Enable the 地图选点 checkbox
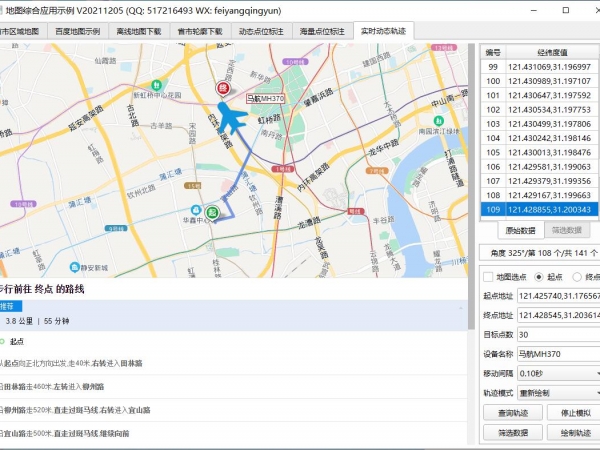The width and height of the screenshot is (600, 450). point(488,276)
